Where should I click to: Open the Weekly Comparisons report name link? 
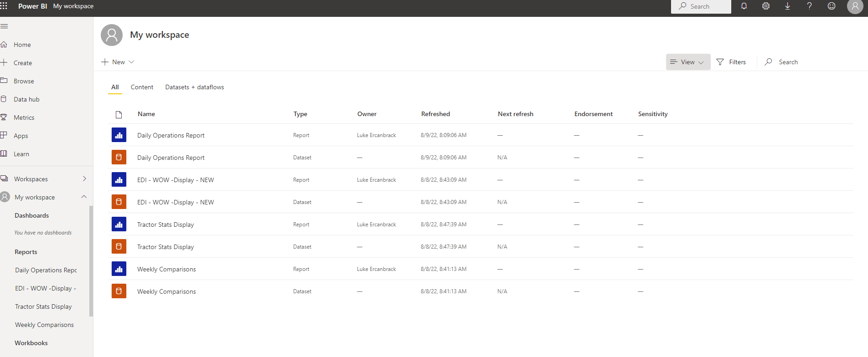click(x=166, y=269)
